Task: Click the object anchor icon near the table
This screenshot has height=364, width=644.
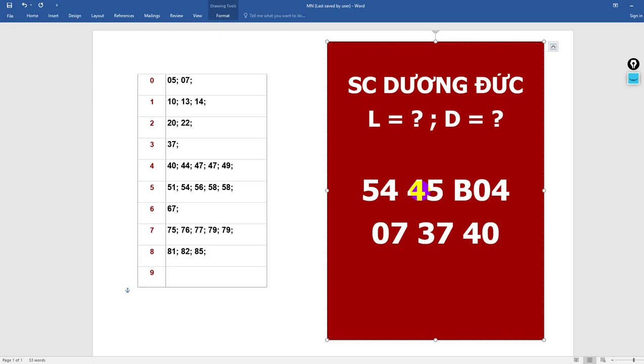Action: (127, 290)
